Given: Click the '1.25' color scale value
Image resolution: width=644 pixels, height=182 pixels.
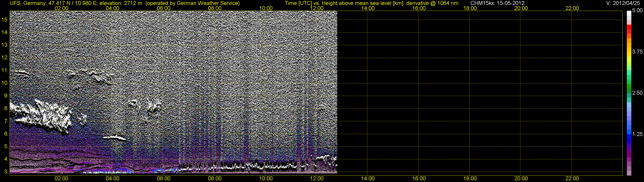Looking at the screenshot, I should point(637,134).
